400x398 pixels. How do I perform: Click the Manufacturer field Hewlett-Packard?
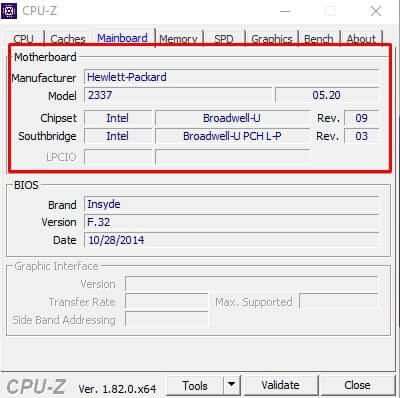(x=232, y=77)
